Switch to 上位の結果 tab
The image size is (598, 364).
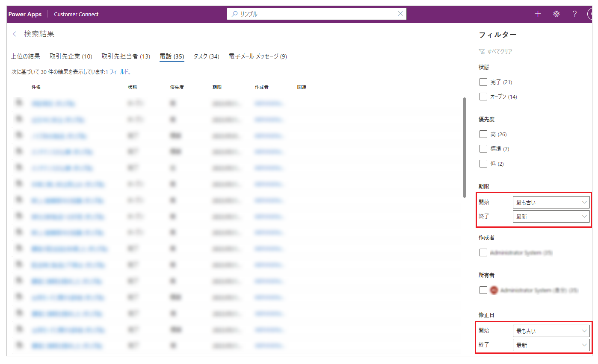[x=26, y=56]
